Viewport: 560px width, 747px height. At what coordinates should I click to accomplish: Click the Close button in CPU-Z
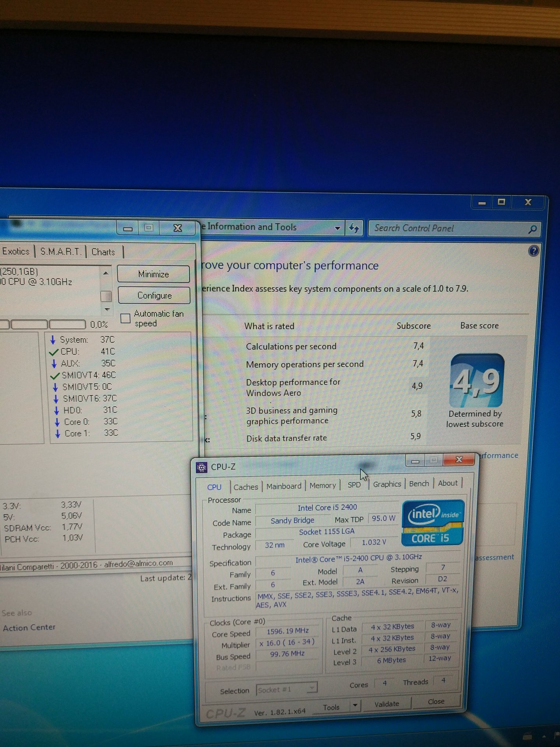(436, 701)
